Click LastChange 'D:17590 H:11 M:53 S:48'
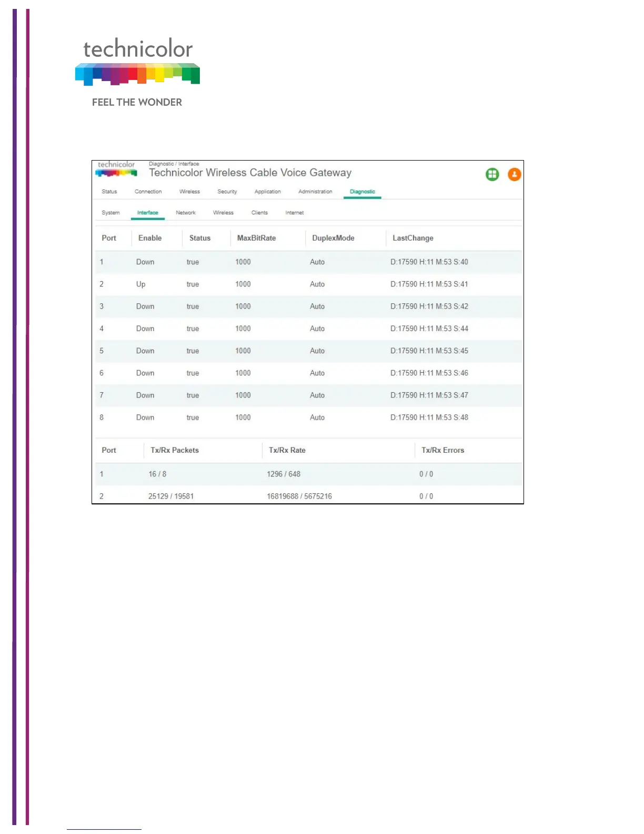644x834 pixels. [x=429, y=417]
